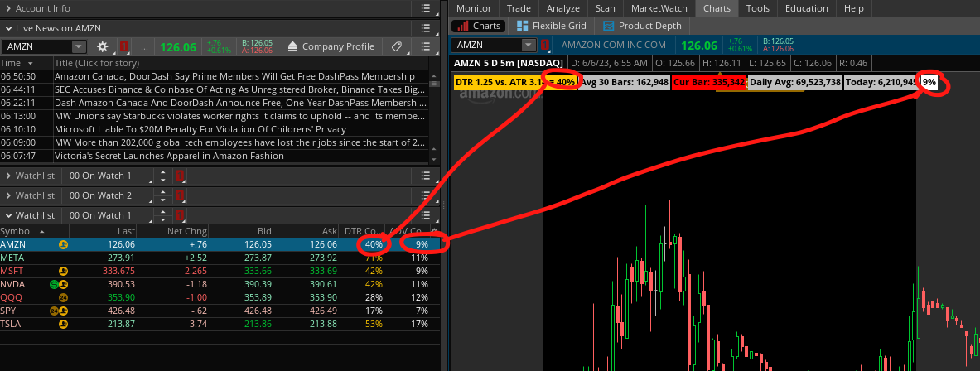Open story 'Microsoft Liable To $20M Penalty'
The image size is (980, 371).
200,129
